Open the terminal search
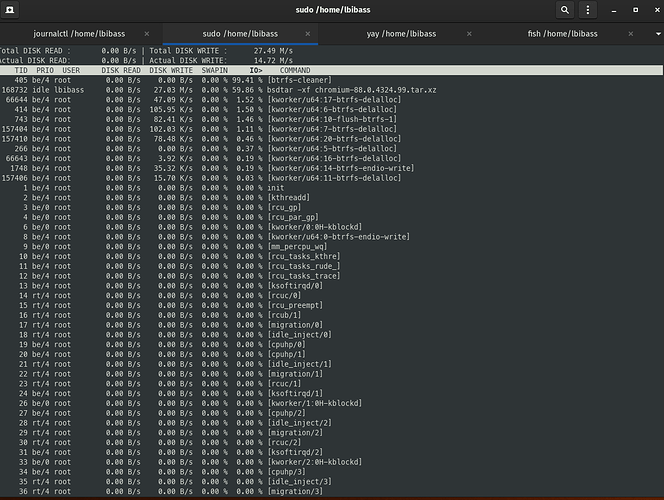Image resolution: width=664 pixels, height=500 pixels. (x=564, y=10)
